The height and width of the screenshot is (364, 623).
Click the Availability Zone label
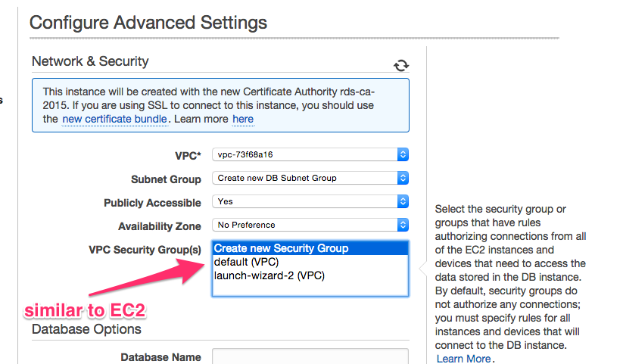point(160,226)
